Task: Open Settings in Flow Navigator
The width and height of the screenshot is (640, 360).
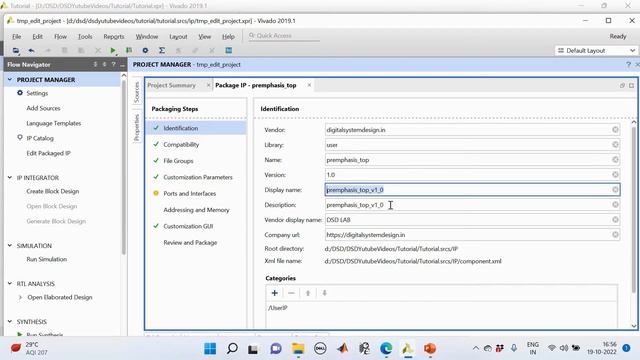Action: point(37,93)
